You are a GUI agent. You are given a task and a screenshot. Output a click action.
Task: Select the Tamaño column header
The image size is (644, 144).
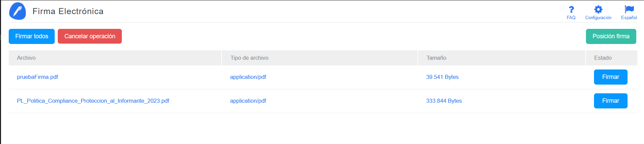[436, 58]
